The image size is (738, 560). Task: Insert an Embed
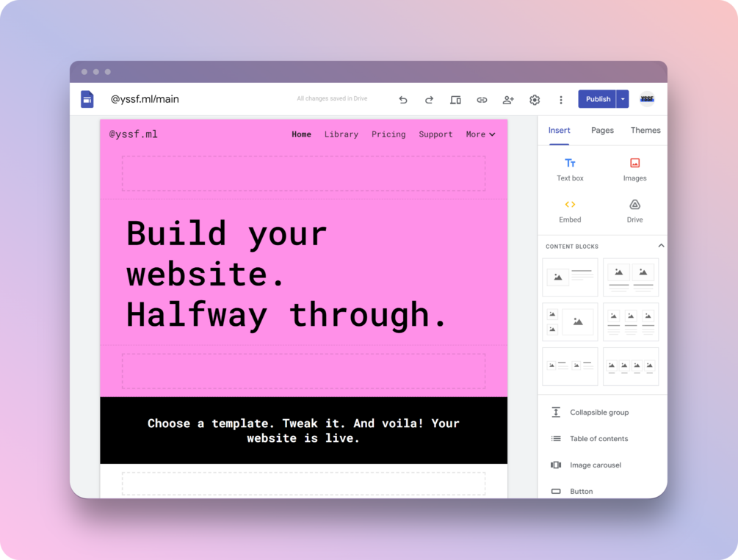[570, 212]
